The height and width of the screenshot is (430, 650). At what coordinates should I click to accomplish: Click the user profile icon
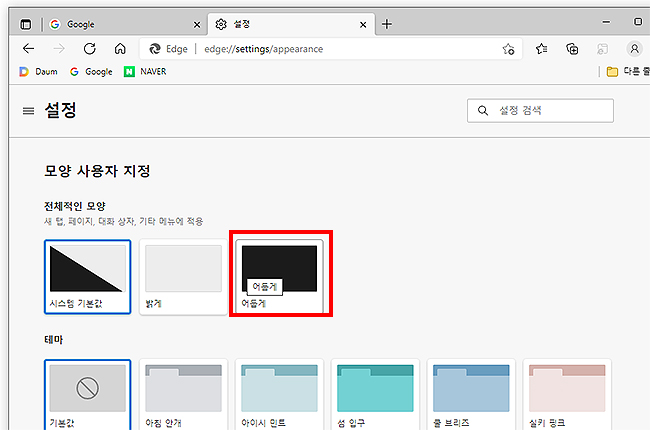[634, 49]
